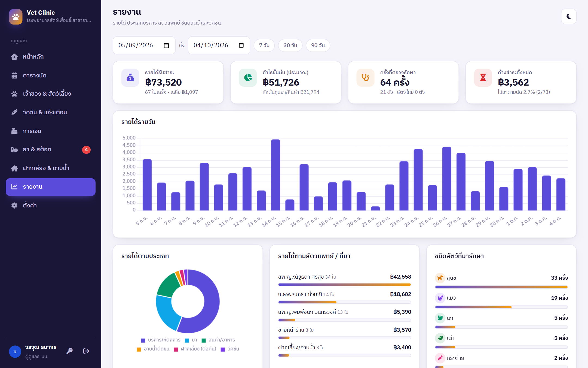Click the ยา & สต๊อก pills icon
588x368 pixels.
pos(14,150)
